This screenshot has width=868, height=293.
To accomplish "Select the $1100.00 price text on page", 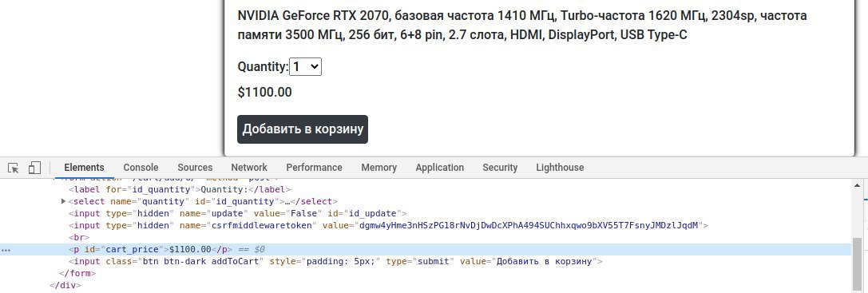I will click(x=264, y=93).
